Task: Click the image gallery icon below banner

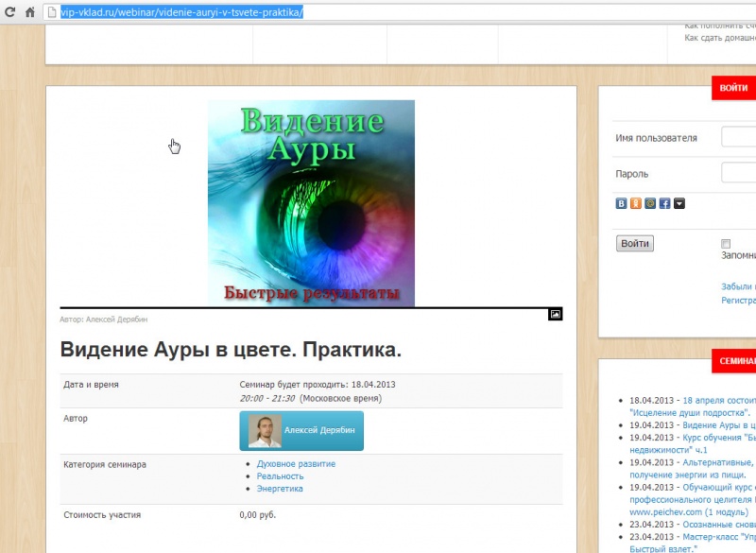Action: (556, 314)
